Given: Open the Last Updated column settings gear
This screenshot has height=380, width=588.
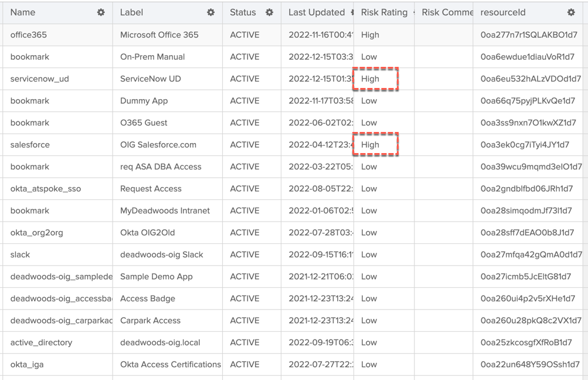Looking at the screenshot, I should (x=352, y=12).
